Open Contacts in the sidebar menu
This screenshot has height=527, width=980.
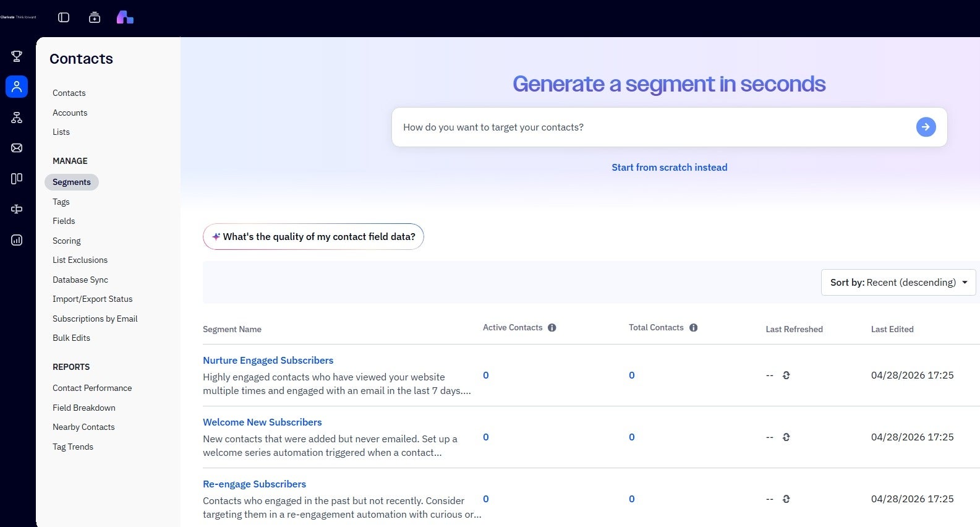tap(69, 93)
